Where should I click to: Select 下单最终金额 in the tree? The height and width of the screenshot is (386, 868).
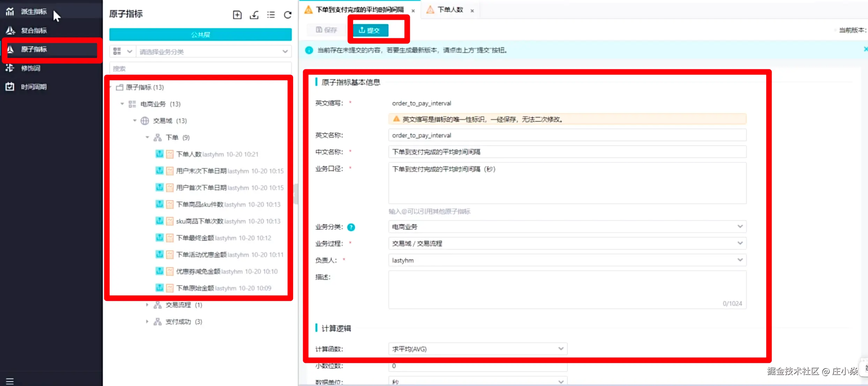pos(195,238)
